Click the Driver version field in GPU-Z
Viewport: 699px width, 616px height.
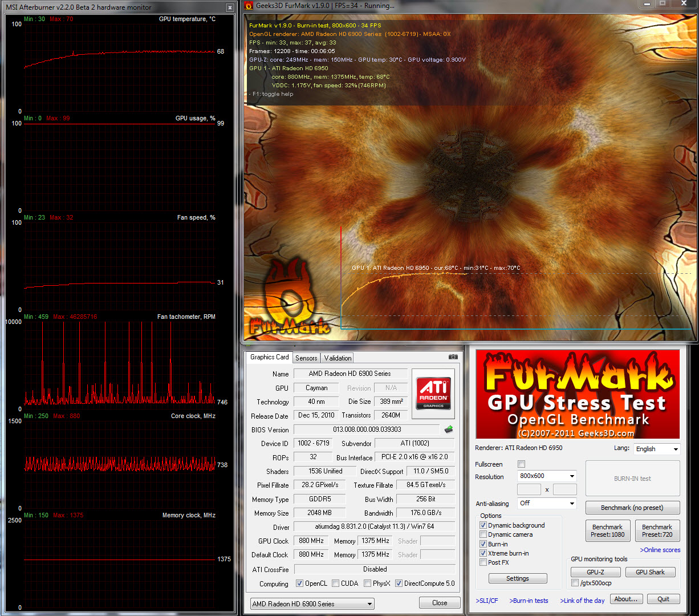coord(375,526)
